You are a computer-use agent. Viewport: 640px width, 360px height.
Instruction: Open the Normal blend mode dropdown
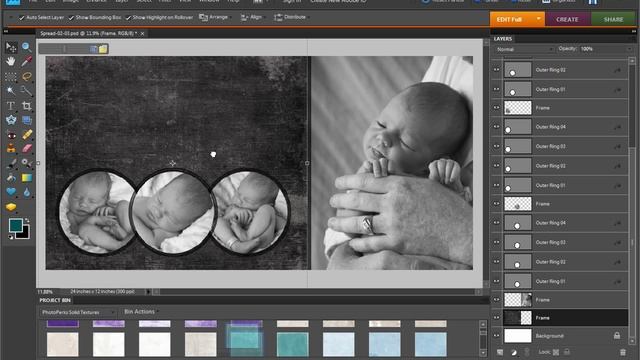tap(524, 49)
